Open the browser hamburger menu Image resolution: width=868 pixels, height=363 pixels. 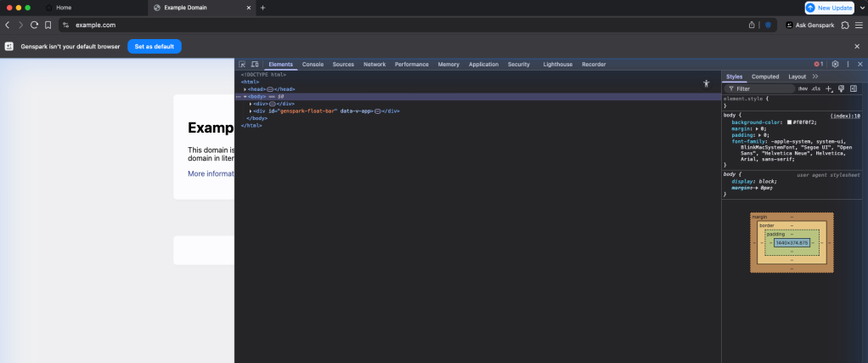coord(860,25)
